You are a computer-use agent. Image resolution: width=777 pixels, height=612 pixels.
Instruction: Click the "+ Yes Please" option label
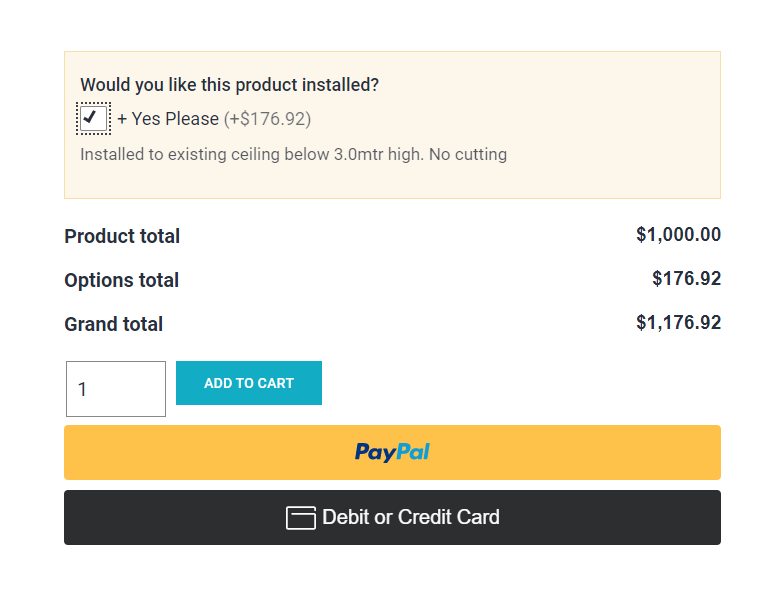[168, 119]
